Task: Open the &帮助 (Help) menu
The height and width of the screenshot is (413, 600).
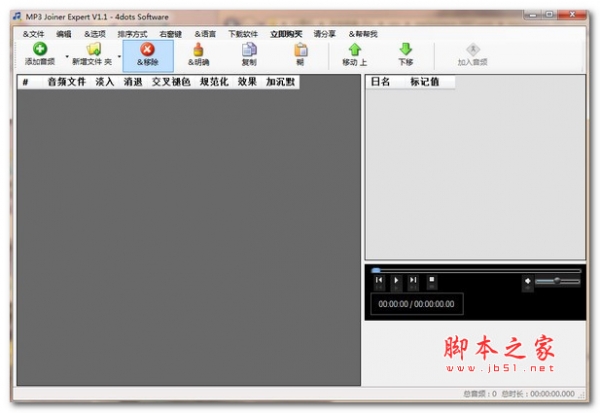Action: point(363,34)
